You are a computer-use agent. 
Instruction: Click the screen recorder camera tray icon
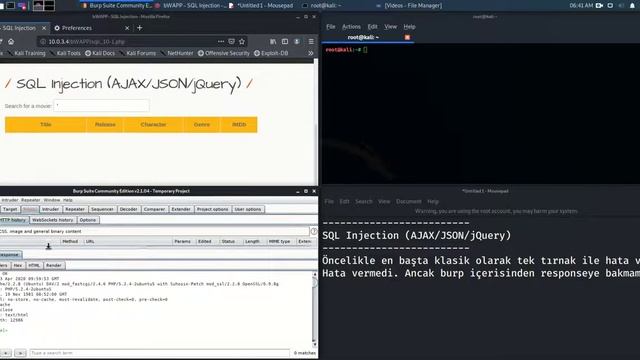point(599,5)
